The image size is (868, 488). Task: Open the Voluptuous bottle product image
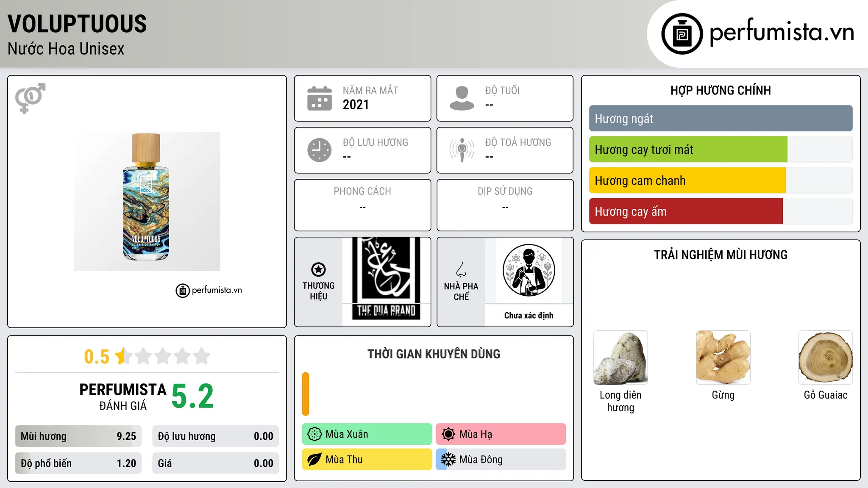[147, 202]
